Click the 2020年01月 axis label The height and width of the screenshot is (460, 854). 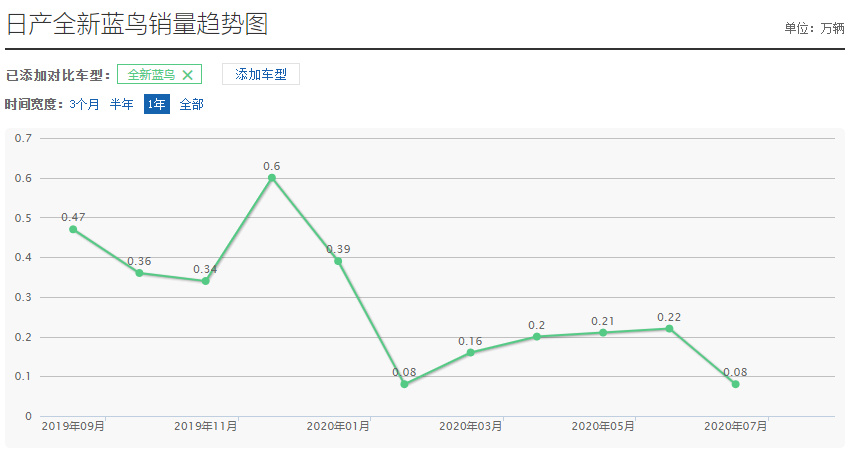coord(338,426)
